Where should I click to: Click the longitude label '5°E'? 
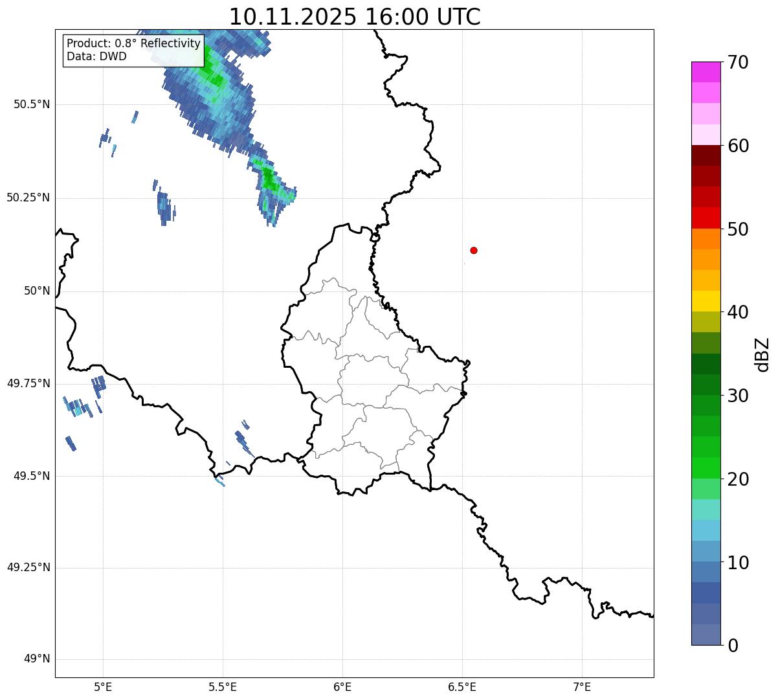103,686
